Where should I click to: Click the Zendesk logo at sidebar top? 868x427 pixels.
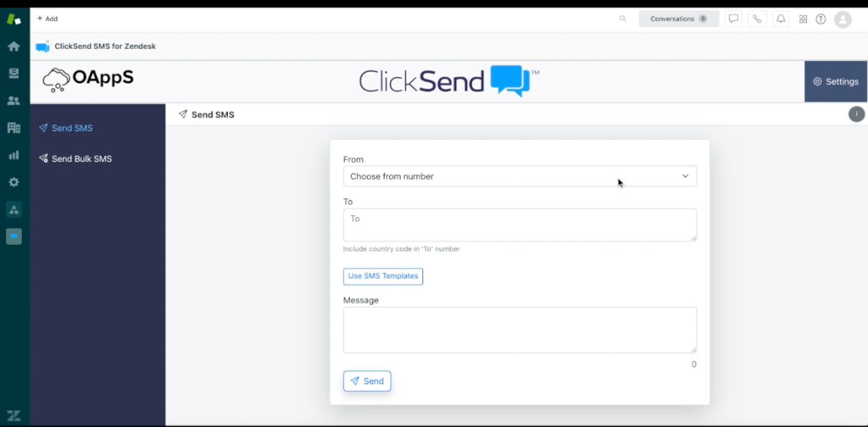click(x=13, y=19)
